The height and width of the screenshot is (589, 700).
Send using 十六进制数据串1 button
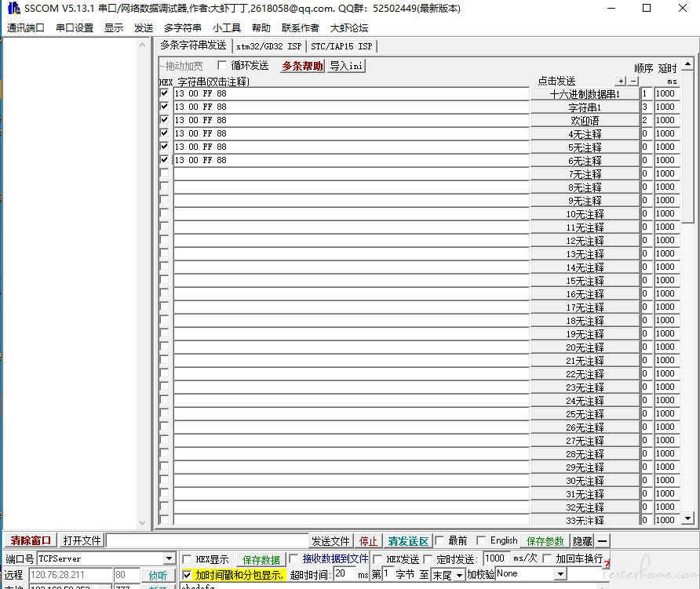pos(585,94)
